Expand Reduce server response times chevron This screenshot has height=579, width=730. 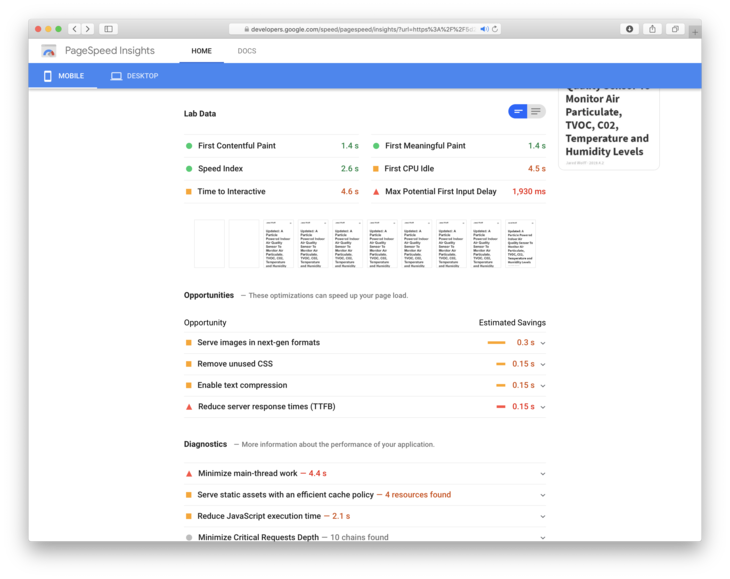click(x=542, y=407)
